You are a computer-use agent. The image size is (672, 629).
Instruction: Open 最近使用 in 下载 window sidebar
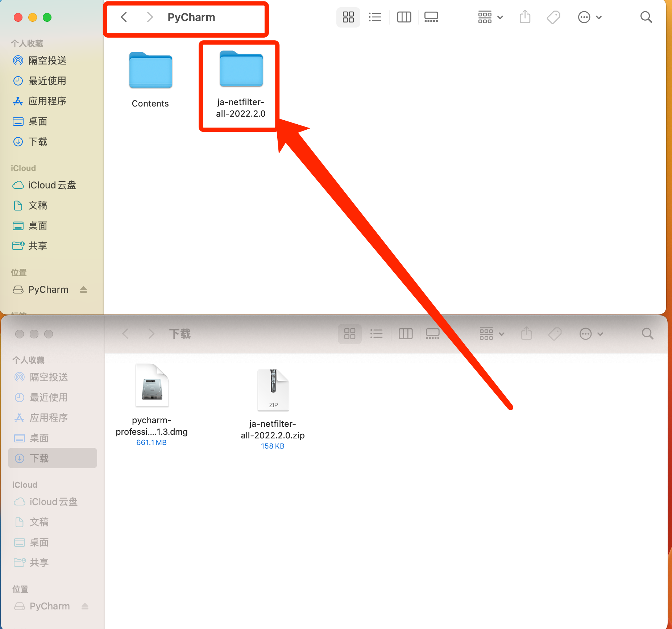(41, 397)
